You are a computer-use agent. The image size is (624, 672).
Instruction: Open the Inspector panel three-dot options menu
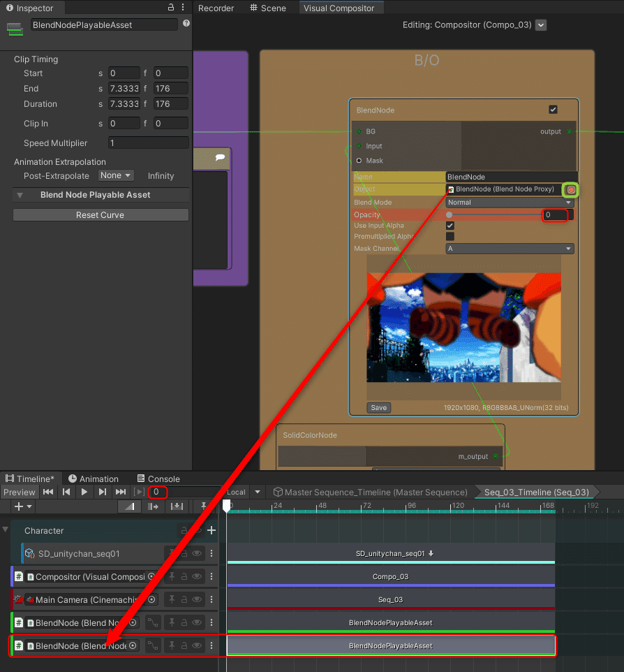[x=183, y=7]
